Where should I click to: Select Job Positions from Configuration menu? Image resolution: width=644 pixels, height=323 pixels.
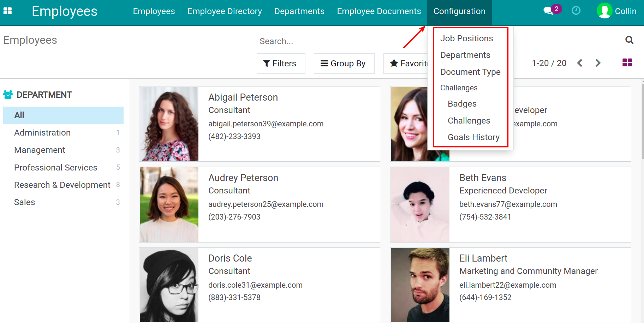click(x=466, y=38)
